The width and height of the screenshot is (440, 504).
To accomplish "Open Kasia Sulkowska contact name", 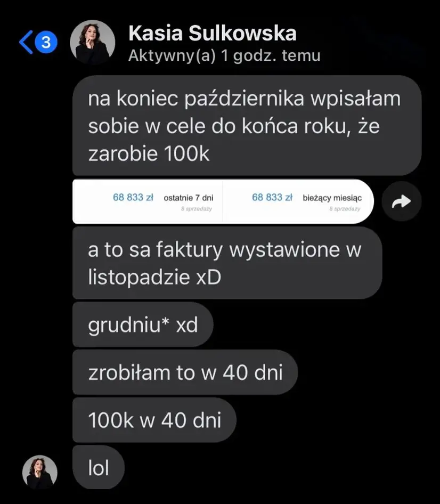I will pos(213,33).
